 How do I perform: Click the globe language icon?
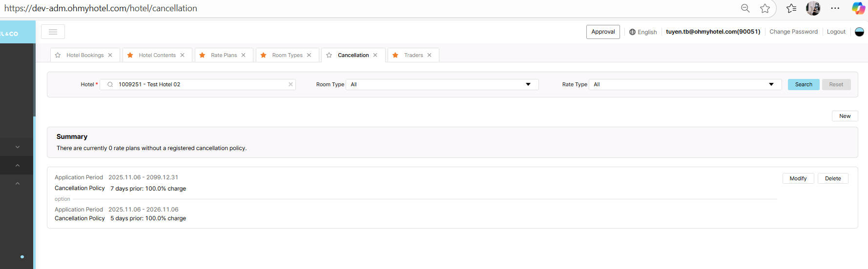click(x=633, y=32)
